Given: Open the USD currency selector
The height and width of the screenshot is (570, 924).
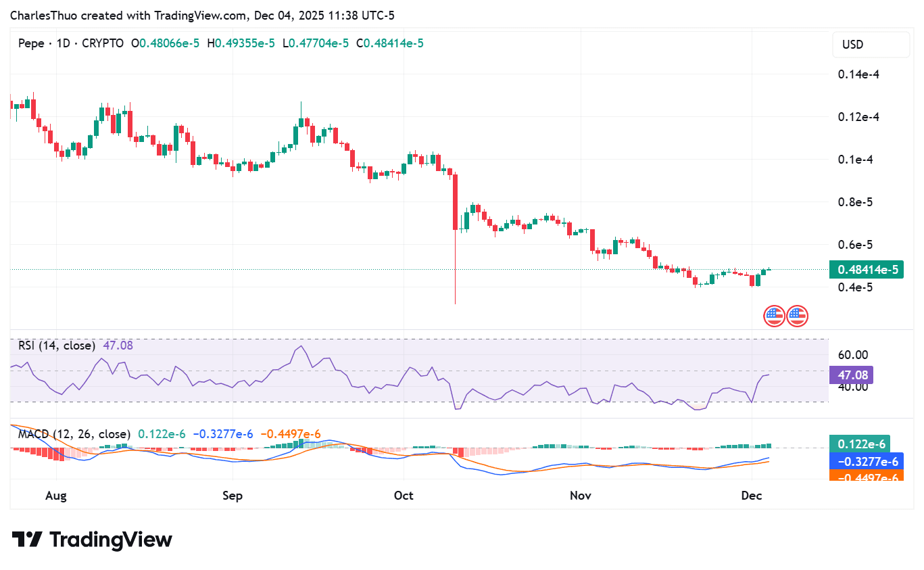Looking at the screenshot, I should click(x=871, y=44).
